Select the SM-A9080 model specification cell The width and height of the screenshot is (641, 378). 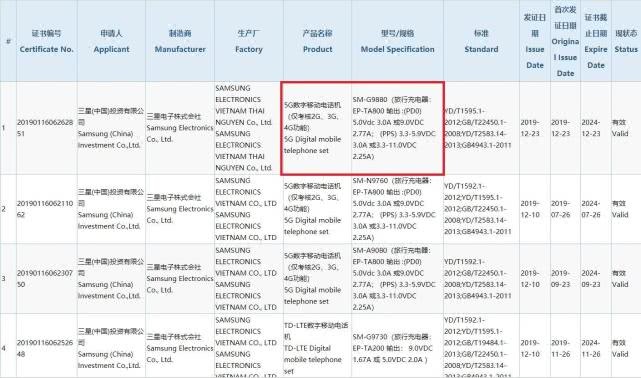397,279
